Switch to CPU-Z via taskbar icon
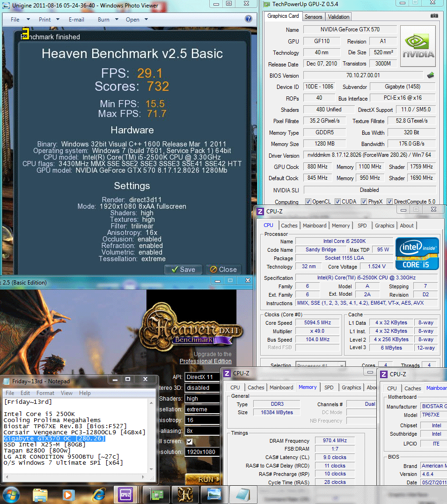Image resolution: width=447 pixels, height=504 pixels. [125, 495]
